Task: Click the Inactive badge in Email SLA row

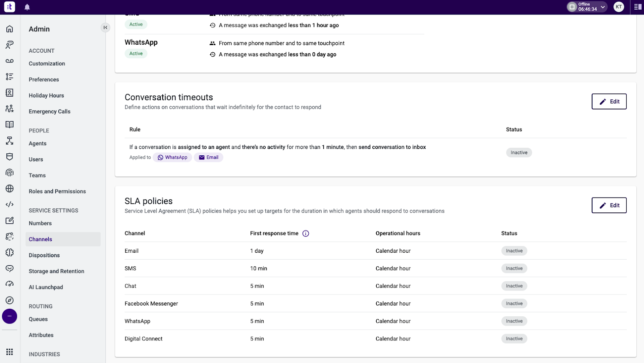Action: [514, 251]
